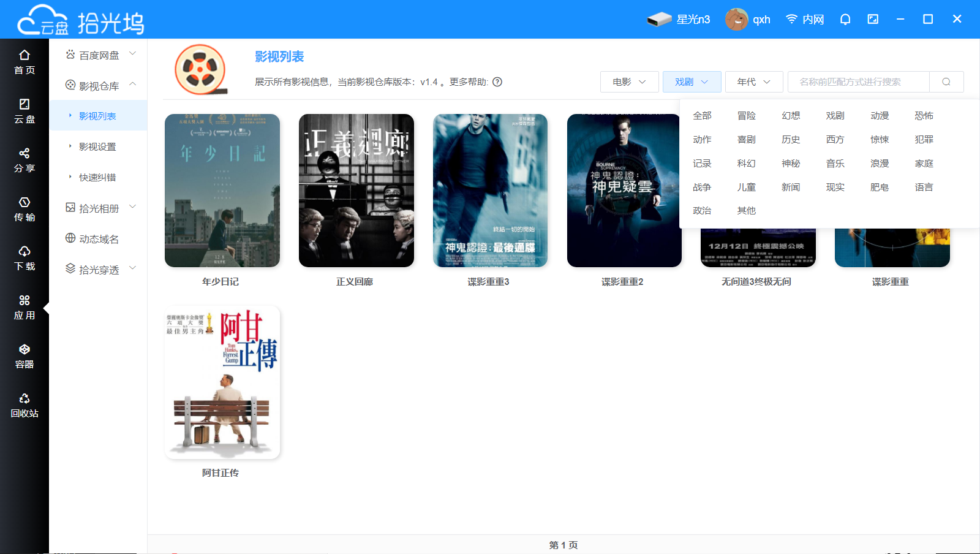Click the 星光n3 device icon
The image size is (980, 554).
click(x=660, y=20)
